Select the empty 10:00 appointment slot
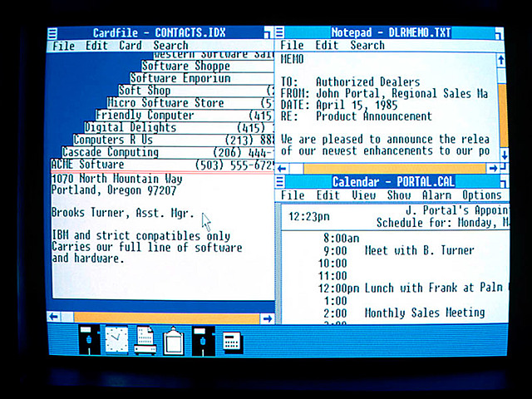This screenshot has height=399, width=532. pyautogui.click(x=332, y=264)
